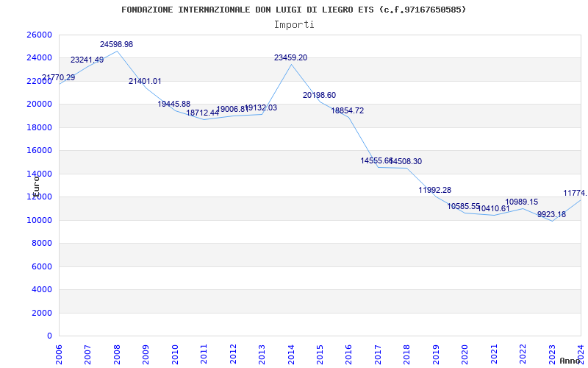Select data label 23241.49
The height and width of the screenshot is (368, 588).
coord(87,60)
